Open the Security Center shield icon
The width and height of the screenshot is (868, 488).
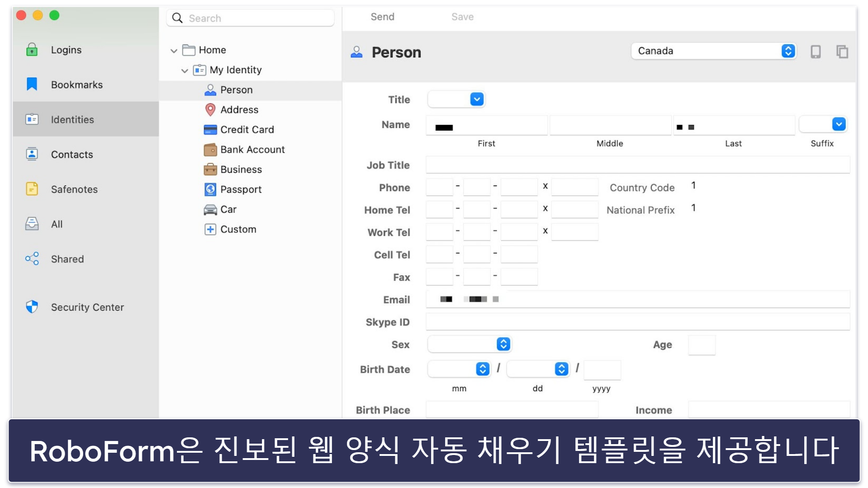(32, 307)
